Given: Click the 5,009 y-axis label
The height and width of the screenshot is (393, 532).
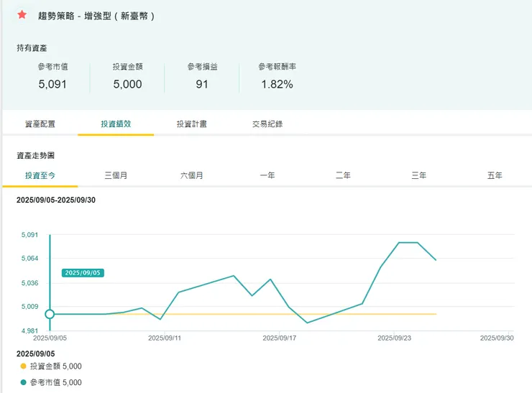Looking at the screenshot, I should pos(30,307).
